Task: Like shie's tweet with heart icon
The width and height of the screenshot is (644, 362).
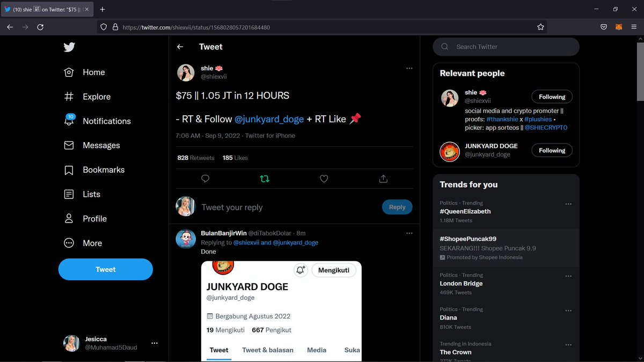Action: tap(324, 179)
